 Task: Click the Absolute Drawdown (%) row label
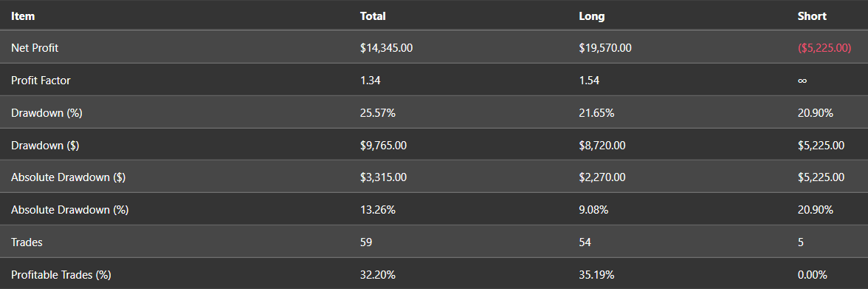[x=69, y=210]
